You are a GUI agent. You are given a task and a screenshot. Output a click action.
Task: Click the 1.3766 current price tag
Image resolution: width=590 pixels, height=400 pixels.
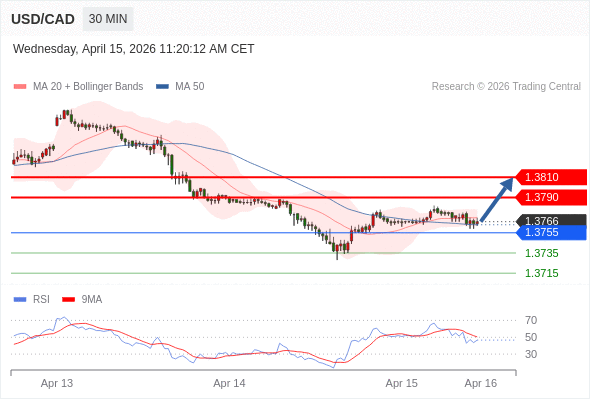tap(551, 220)
